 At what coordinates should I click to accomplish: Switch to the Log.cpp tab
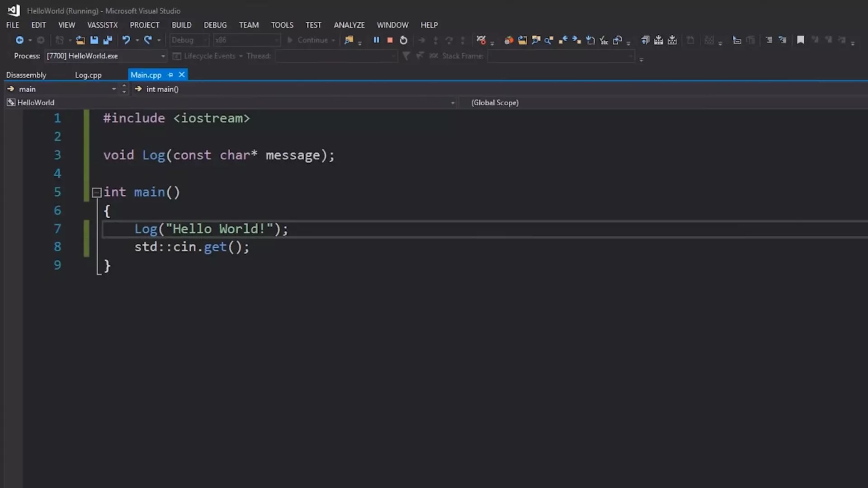[88, 75]
